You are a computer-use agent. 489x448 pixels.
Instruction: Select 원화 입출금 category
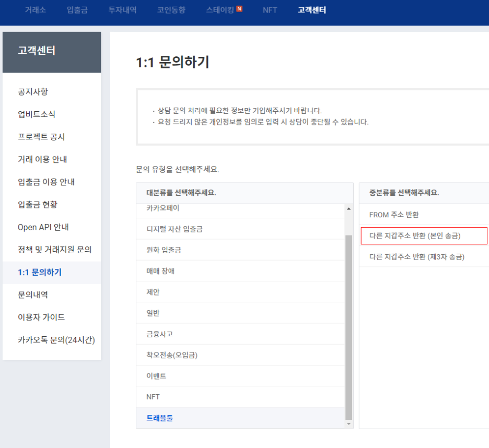coord(240,250)
